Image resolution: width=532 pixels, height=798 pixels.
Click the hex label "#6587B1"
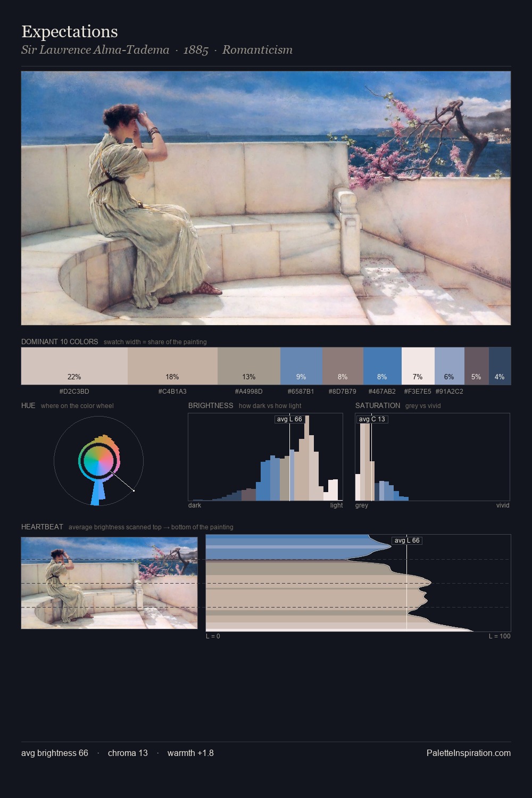point(301,392)
